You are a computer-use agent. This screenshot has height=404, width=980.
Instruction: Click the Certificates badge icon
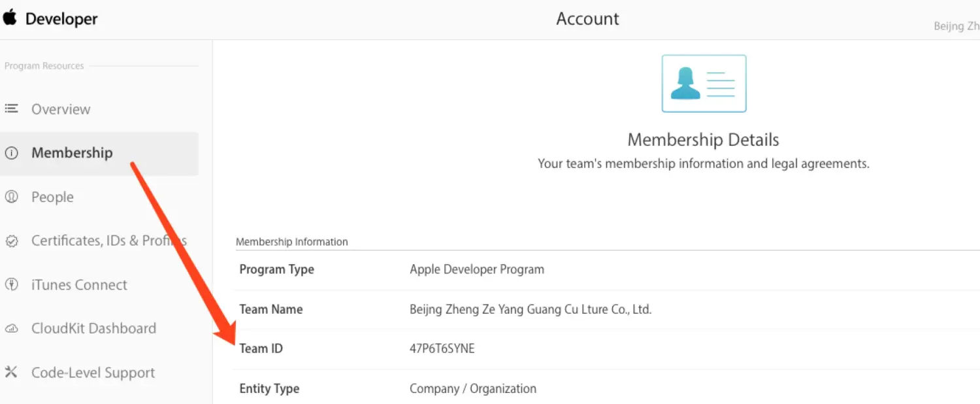12,241
